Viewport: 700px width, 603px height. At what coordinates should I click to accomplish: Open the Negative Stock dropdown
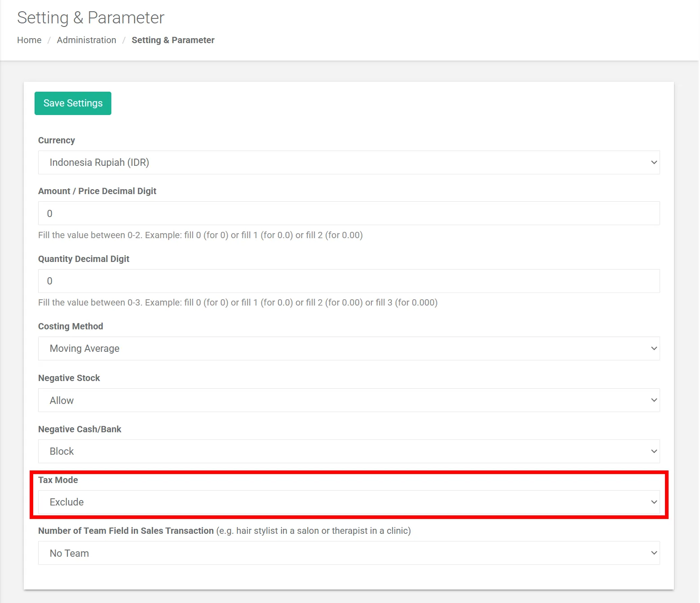(x=349, y=400)
